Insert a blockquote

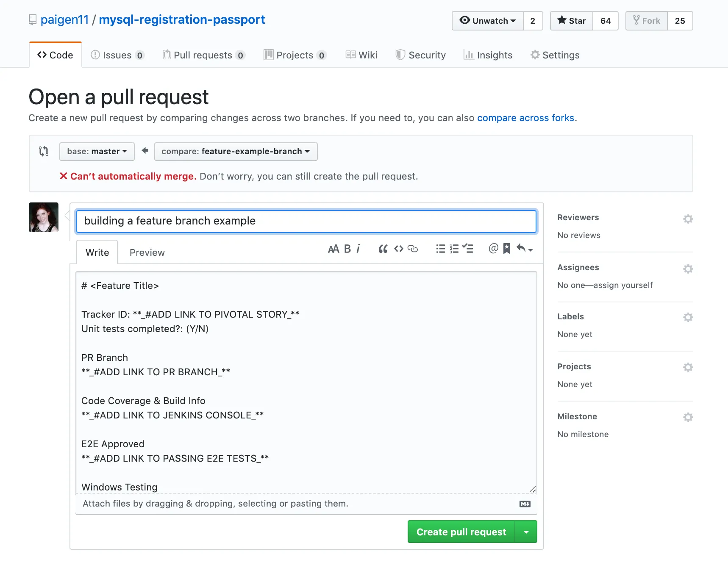(383, 249)
